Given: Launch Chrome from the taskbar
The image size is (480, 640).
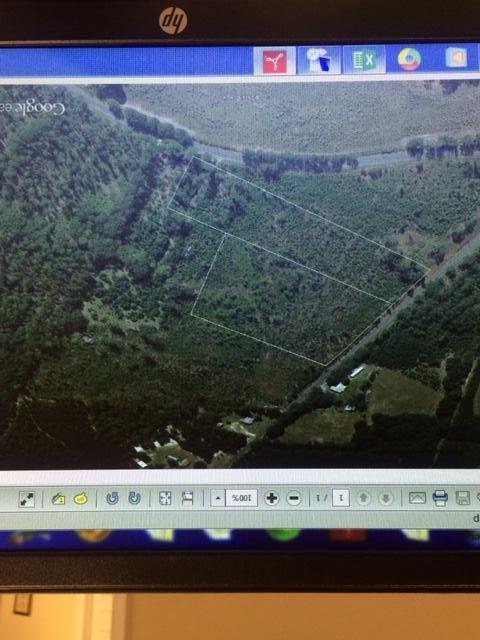Looking at the screenshot, I should tap(409, 60).
